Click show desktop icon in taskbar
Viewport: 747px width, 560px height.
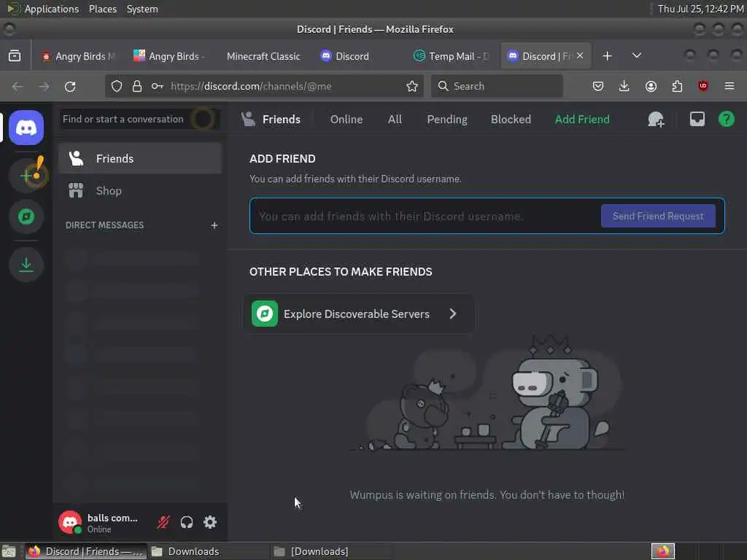point(9,551)
